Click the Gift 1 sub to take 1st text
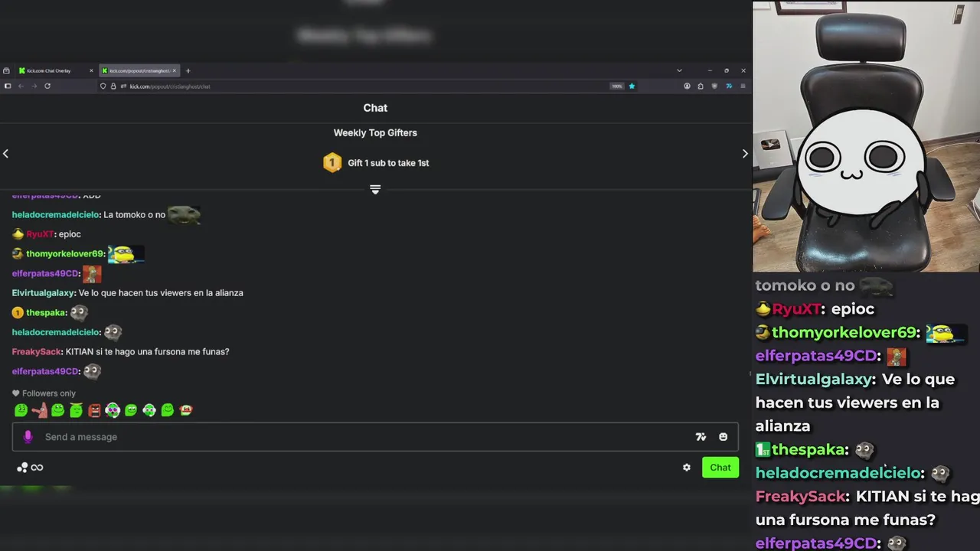 (x=388, y=163)
